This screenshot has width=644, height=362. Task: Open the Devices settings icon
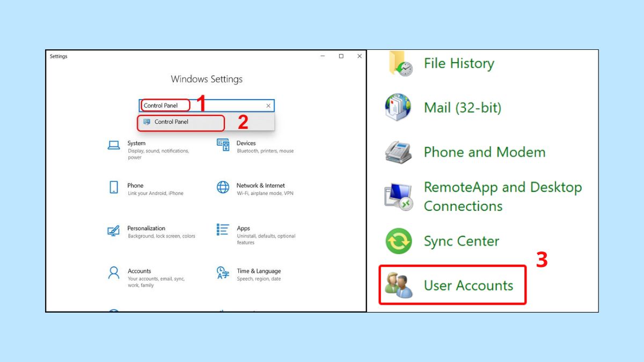223,145
